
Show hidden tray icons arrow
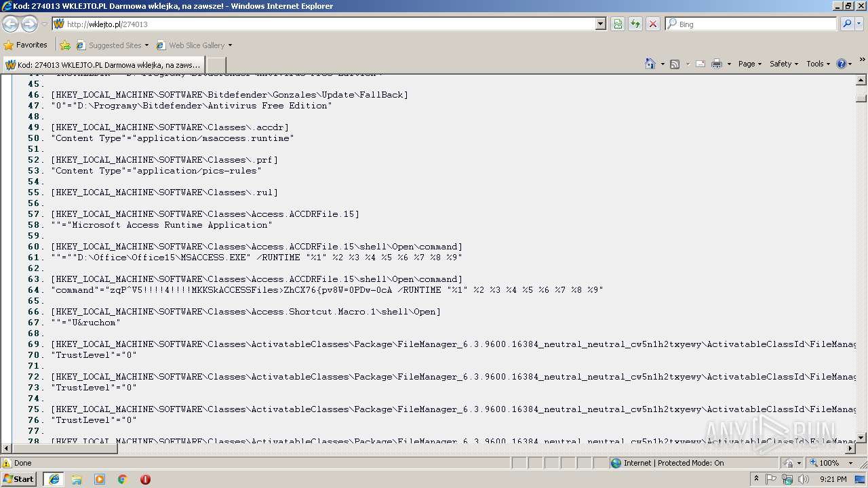point(757,479)
